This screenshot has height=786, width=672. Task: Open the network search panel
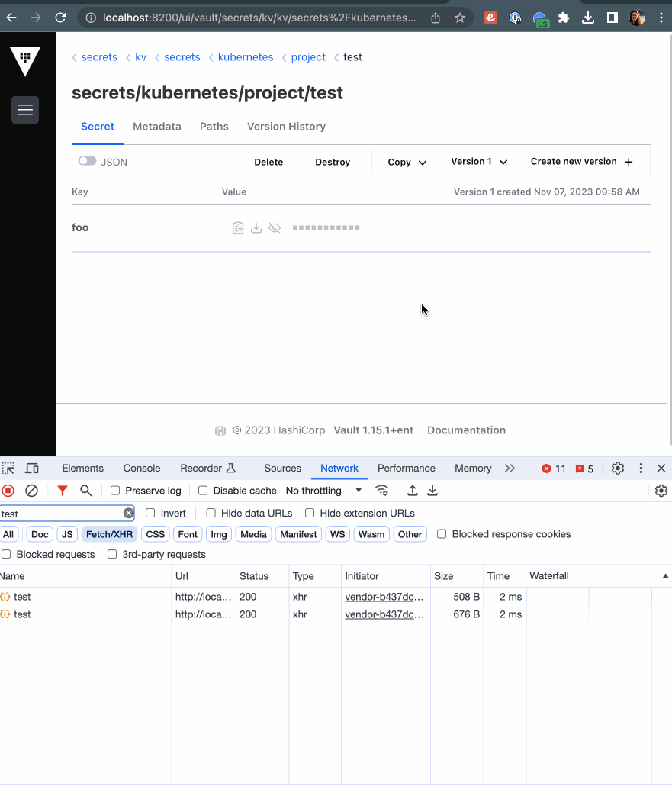coord(85,491)
